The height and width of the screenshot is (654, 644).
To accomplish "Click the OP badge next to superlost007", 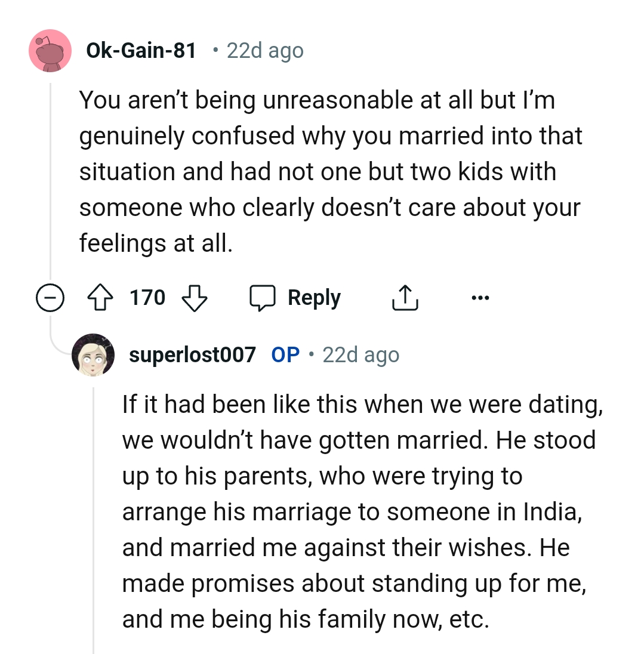I will coord(285,354).
